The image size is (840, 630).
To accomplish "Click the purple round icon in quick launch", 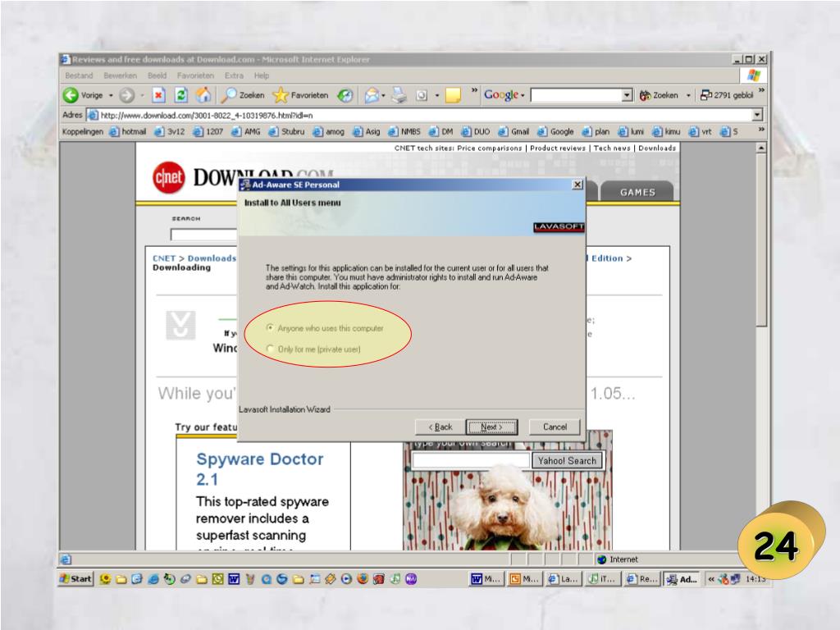I will pyautogui.click(x=411, y=578).
